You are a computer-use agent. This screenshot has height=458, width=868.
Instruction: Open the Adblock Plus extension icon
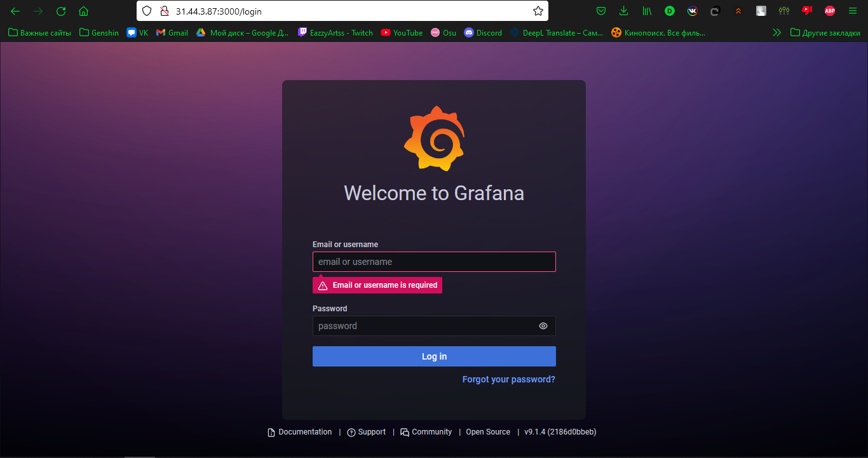(829, 11)
